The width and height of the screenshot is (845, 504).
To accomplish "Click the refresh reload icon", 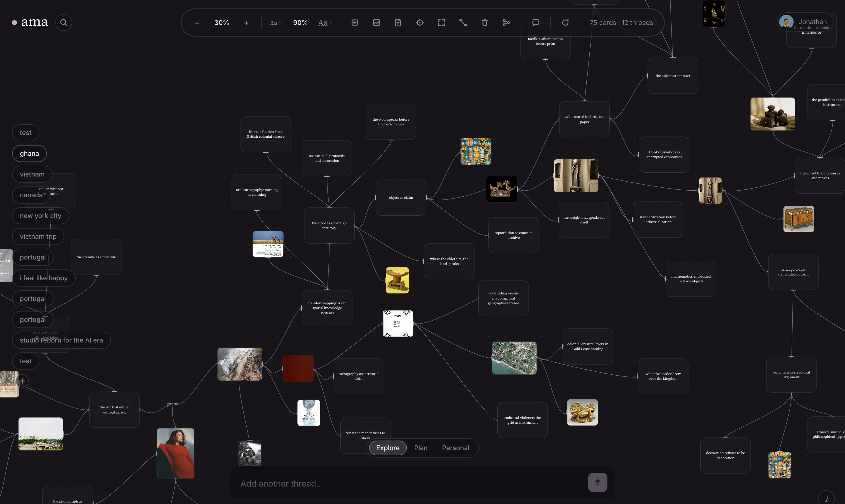I will [565, 23].
